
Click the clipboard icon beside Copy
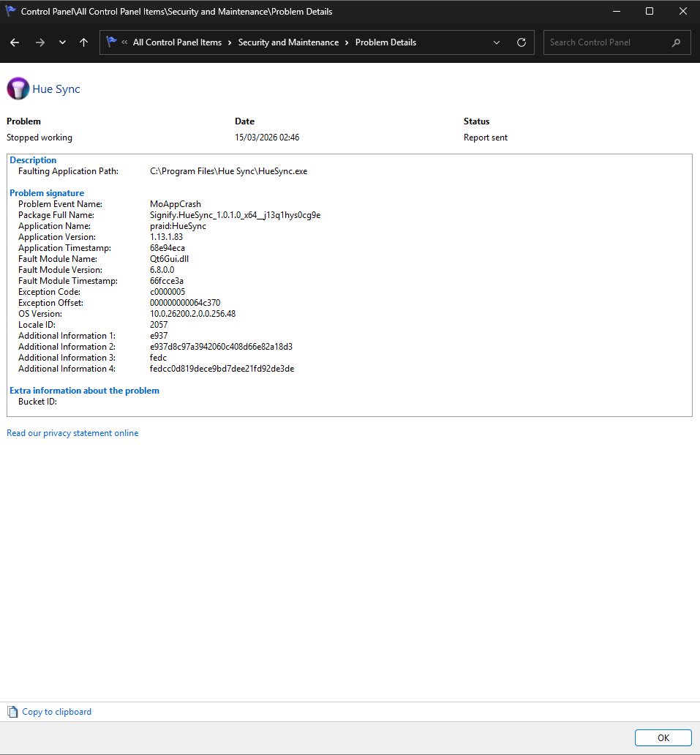coord(12,712)
